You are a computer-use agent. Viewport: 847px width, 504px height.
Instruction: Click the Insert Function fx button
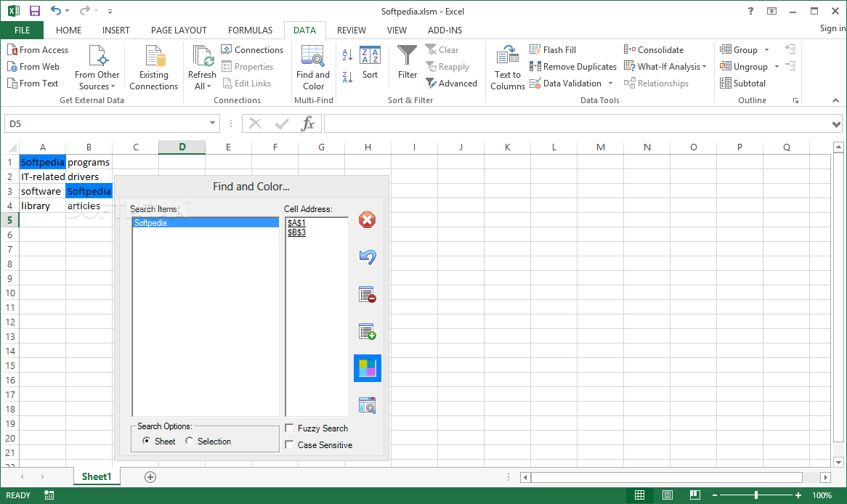pos(308,123)
